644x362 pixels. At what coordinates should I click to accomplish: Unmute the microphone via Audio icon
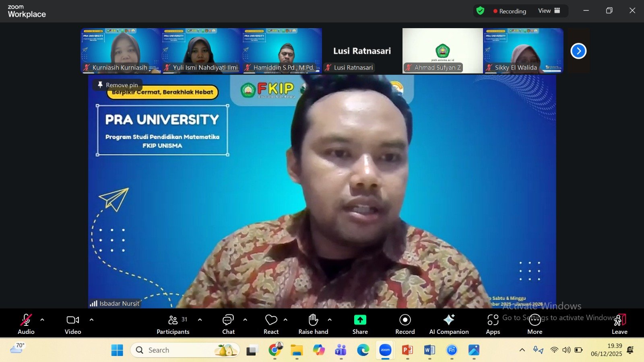[x=26, y=320]
